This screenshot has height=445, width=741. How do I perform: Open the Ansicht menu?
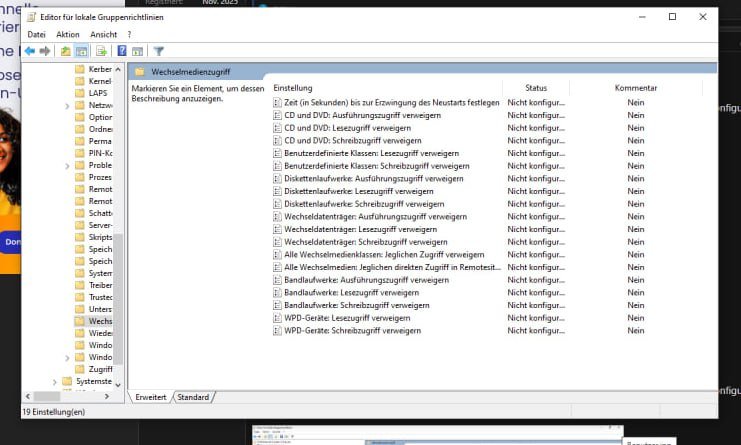[x=103, y=34]
